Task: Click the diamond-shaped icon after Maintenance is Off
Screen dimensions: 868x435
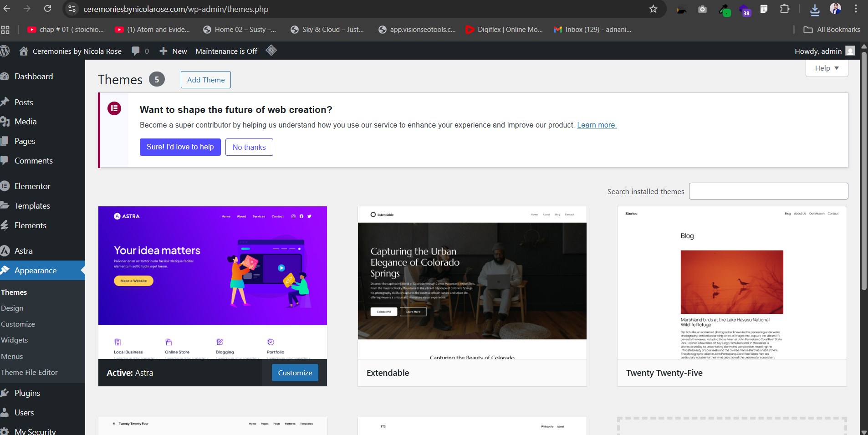Action: tap(271, 51)
